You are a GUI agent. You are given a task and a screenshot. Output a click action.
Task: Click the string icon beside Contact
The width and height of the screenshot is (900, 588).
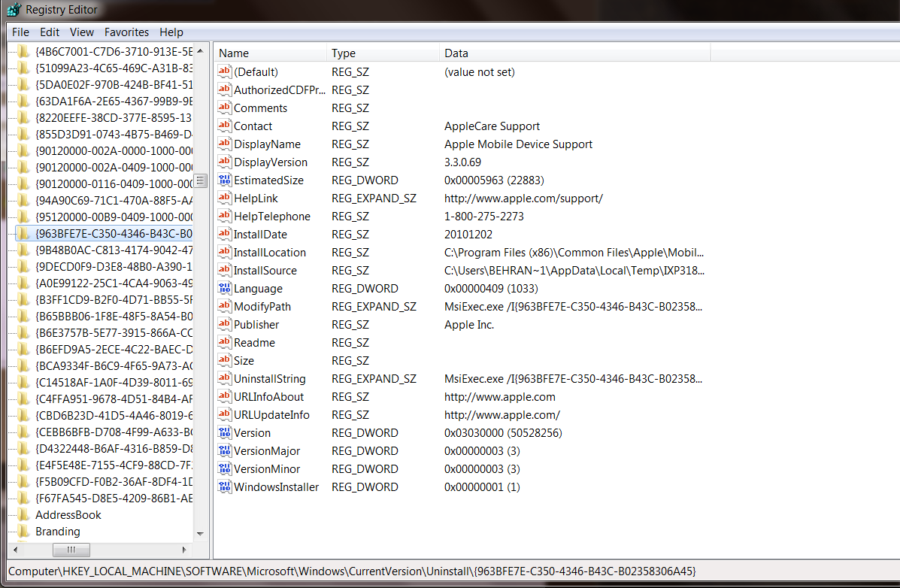pos(224,126)
